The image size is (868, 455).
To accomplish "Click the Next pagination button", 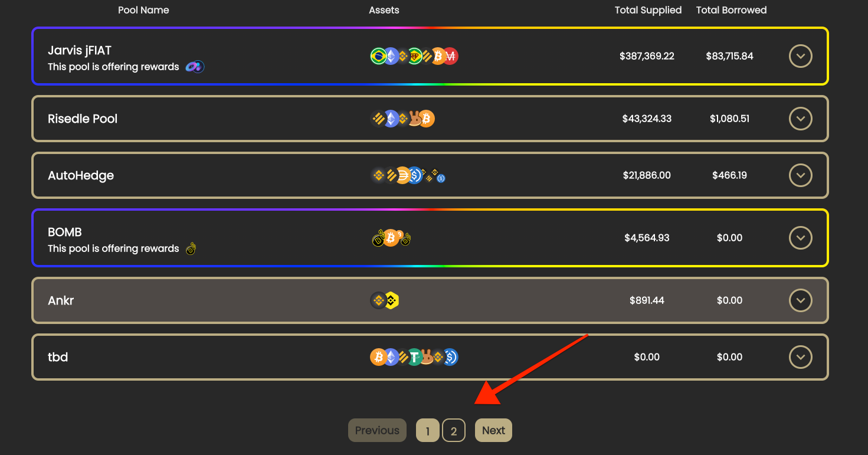I will point(493,430).
